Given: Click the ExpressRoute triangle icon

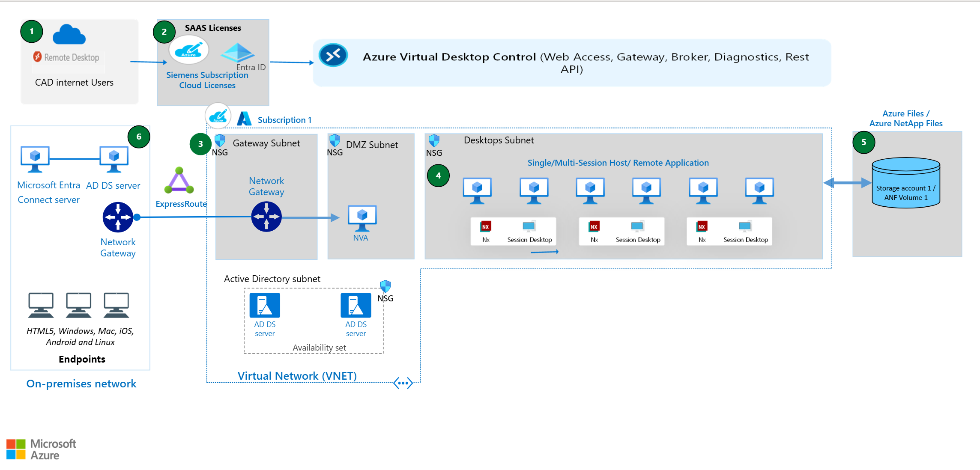Looking at the screenshot, I should click(179, 181).
